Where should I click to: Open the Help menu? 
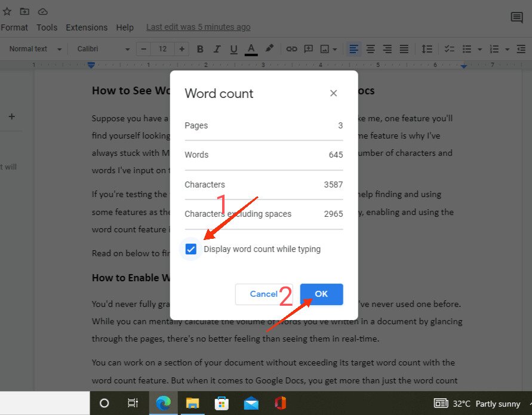point(125,27)
